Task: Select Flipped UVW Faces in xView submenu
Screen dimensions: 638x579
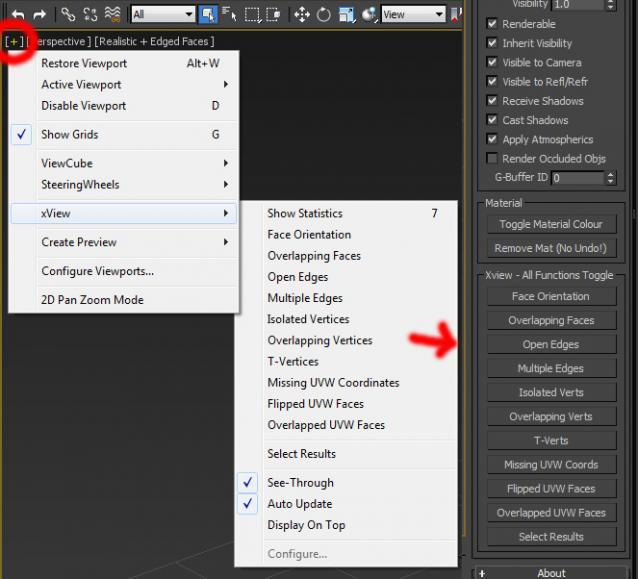Action: (x=346, y=404)
